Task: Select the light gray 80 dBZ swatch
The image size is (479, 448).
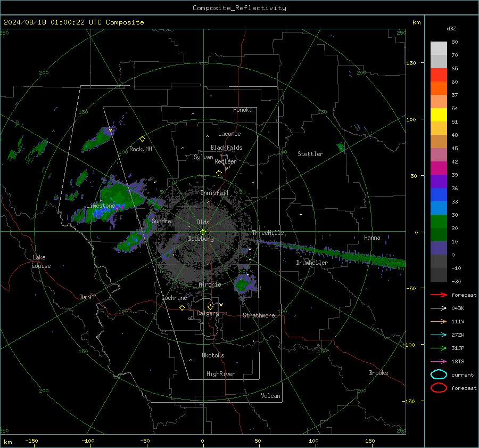Action: [x=439, y=48]
